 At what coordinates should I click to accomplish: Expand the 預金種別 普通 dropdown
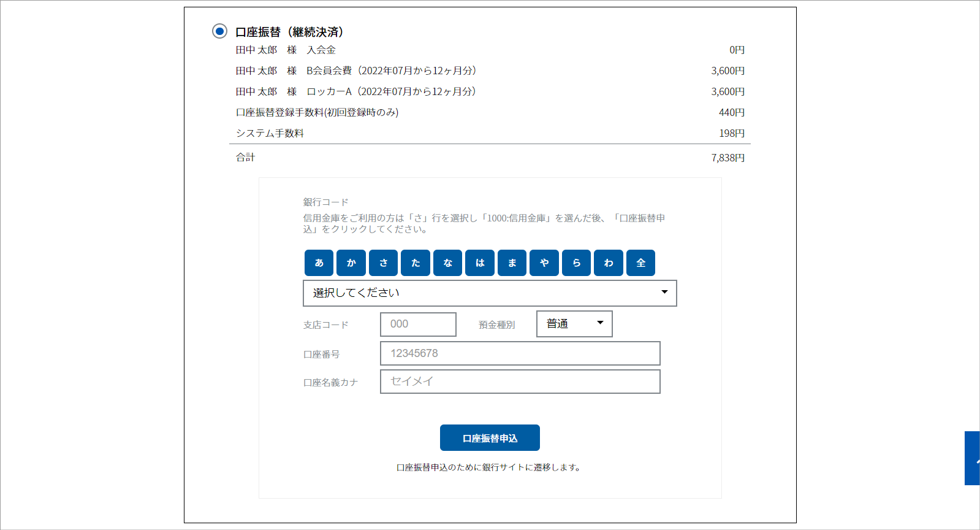[574, 324]
